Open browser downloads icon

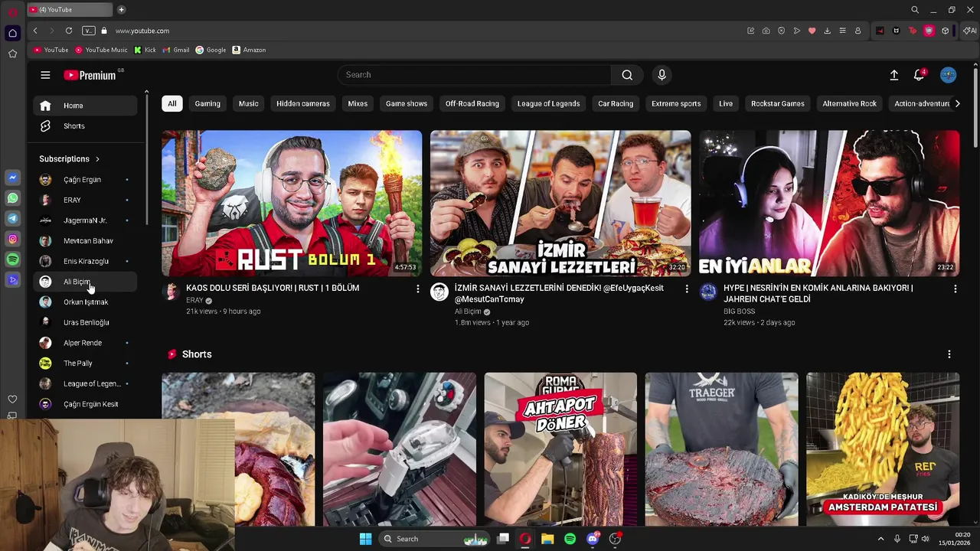827,31
